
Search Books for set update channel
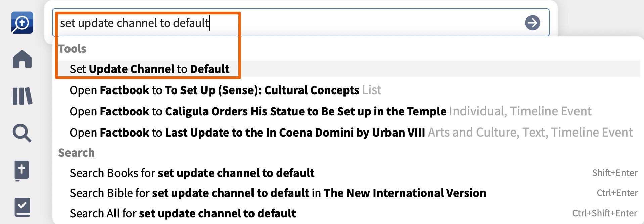point(192,173)
